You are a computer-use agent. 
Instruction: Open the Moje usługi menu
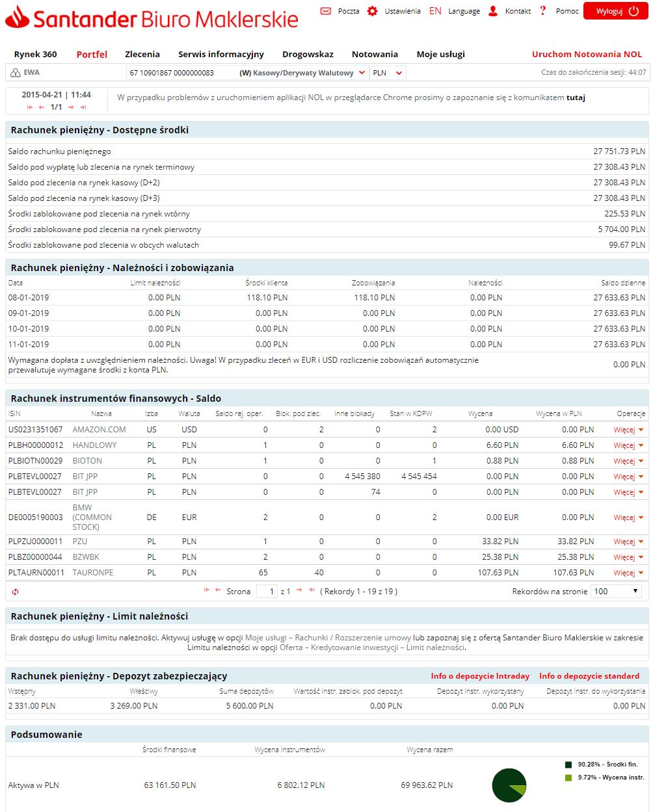(441, 55)
